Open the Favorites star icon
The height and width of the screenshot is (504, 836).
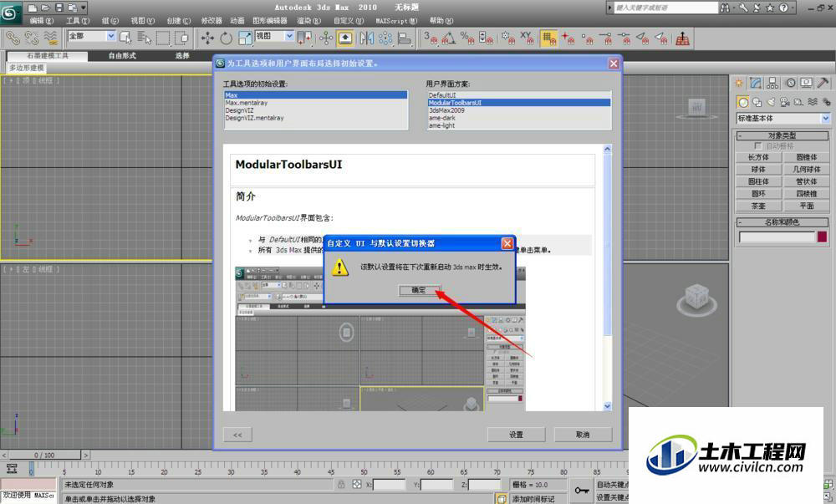[x=770, y=8]
